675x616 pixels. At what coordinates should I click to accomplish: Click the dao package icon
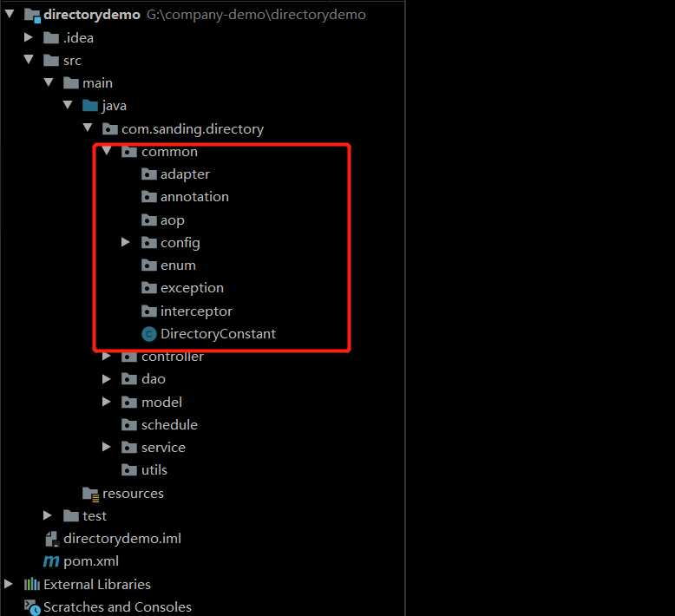tap(129, 379)
